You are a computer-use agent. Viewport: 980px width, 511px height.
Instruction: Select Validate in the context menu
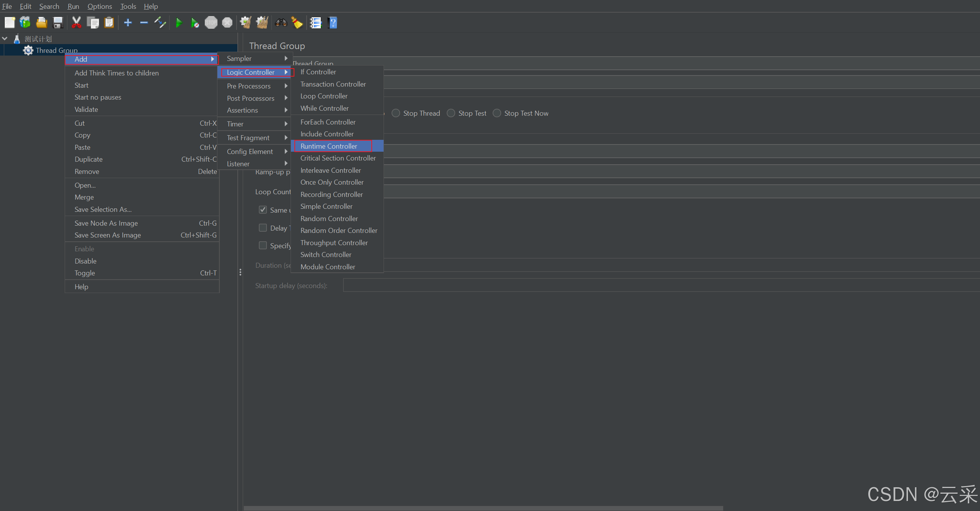pos(142,109)
